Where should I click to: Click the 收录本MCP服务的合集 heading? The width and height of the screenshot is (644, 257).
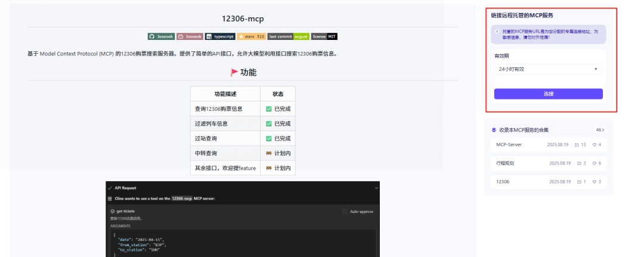524,130
